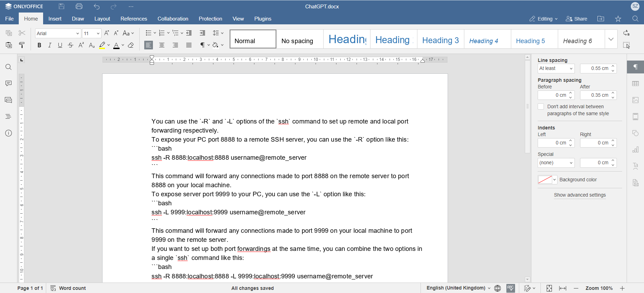The width and height of the screenshot is (644, 293).
Task: Click the Copy style paintbrush icon
Action: tap(22, 45)
